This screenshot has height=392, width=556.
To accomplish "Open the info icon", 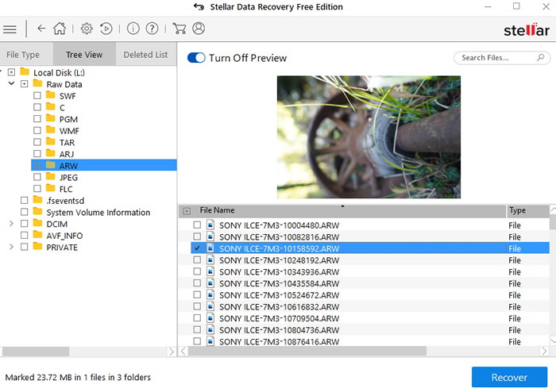I will (133, 29).
